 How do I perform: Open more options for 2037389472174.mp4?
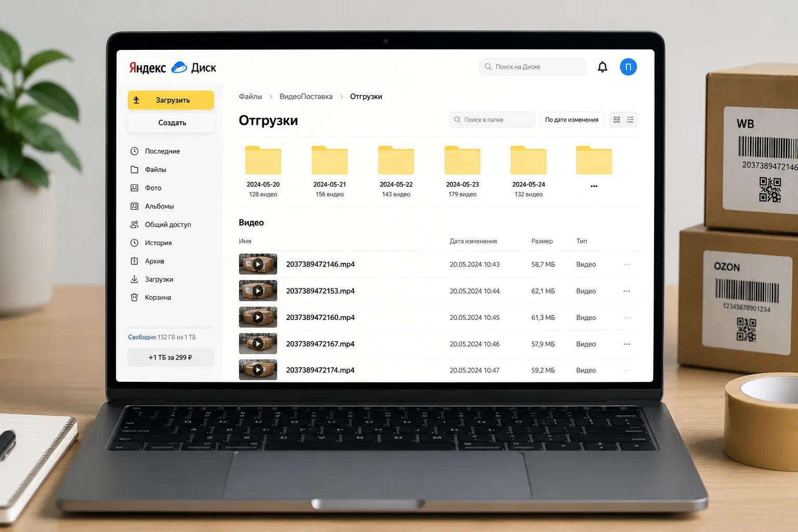click(627, 370)
